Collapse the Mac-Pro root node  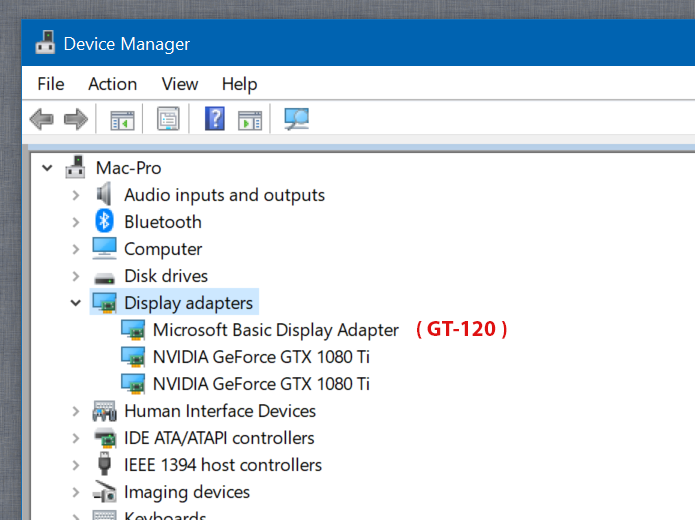tap(47, 168)
